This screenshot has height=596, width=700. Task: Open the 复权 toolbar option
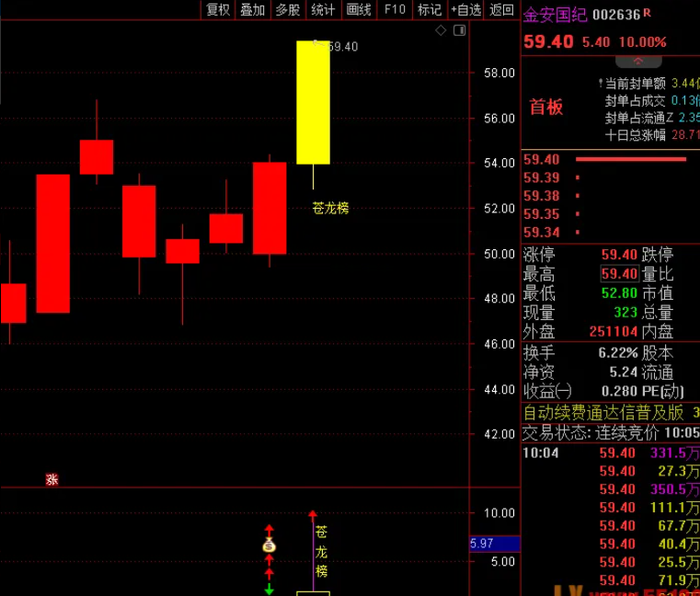(x=218, y=9)
